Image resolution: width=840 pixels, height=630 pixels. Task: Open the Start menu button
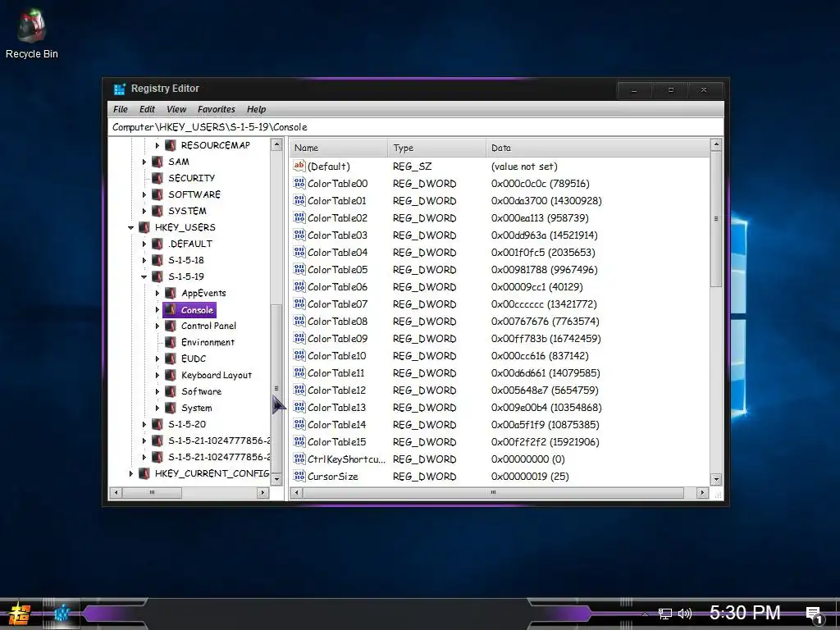(20, 614)
